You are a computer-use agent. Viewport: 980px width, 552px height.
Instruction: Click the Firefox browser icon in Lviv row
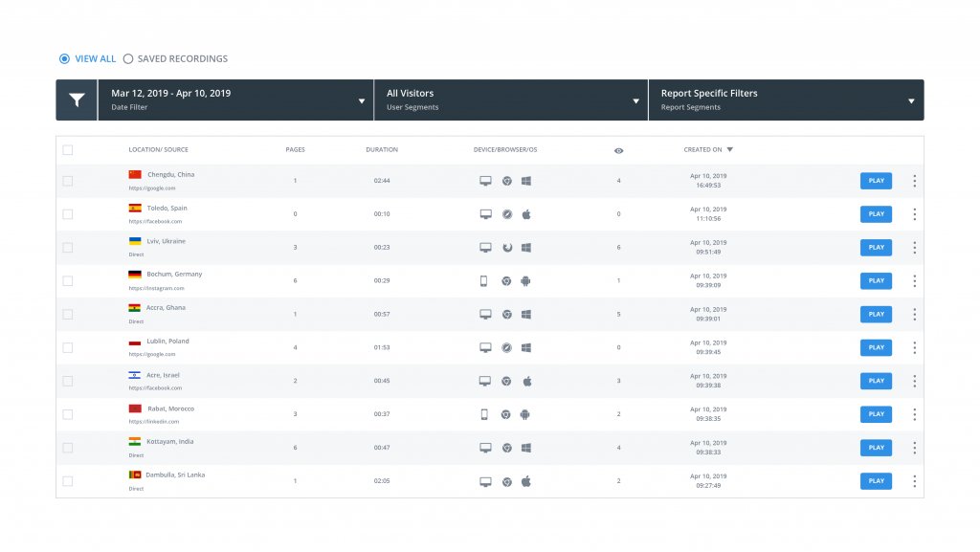pyautogui.click(x=507, y=247)
